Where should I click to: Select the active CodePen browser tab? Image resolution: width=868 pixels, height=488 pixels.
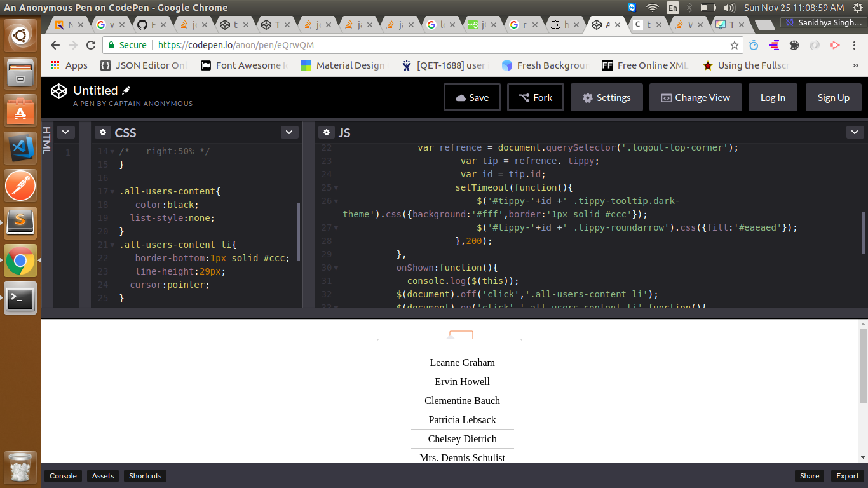click(606, 25)
